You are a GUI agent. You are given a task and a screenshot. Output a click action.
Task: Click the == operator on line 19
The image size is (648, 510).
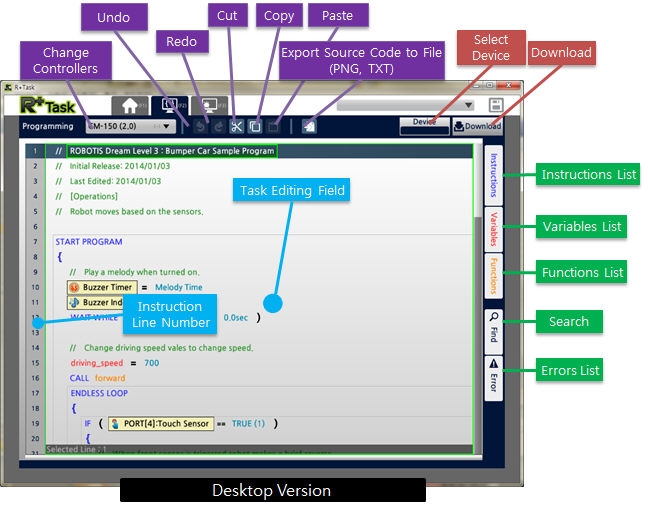[221, 424]
